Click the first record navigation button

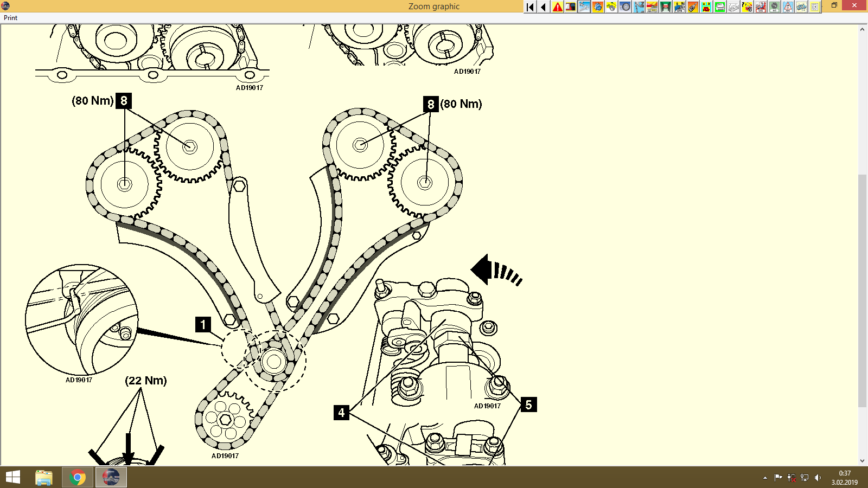529,7
